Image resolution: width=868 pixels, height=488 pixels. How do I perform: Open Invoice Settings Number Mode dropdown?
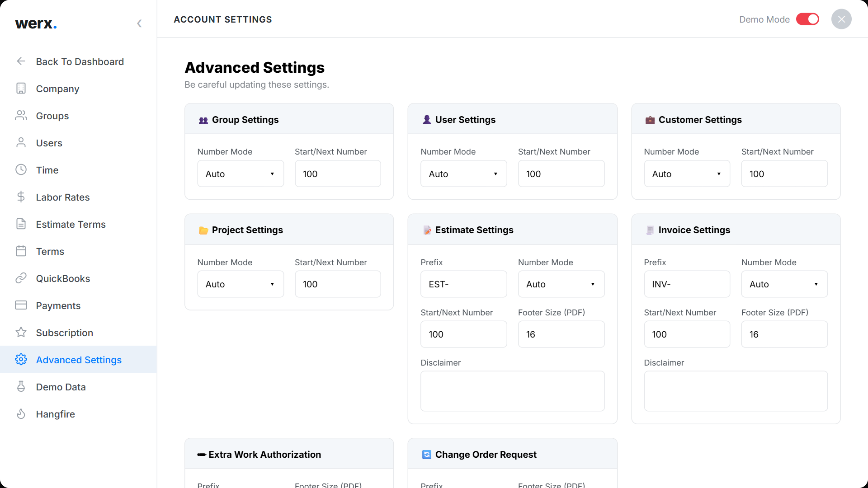(x=784, y=284)
